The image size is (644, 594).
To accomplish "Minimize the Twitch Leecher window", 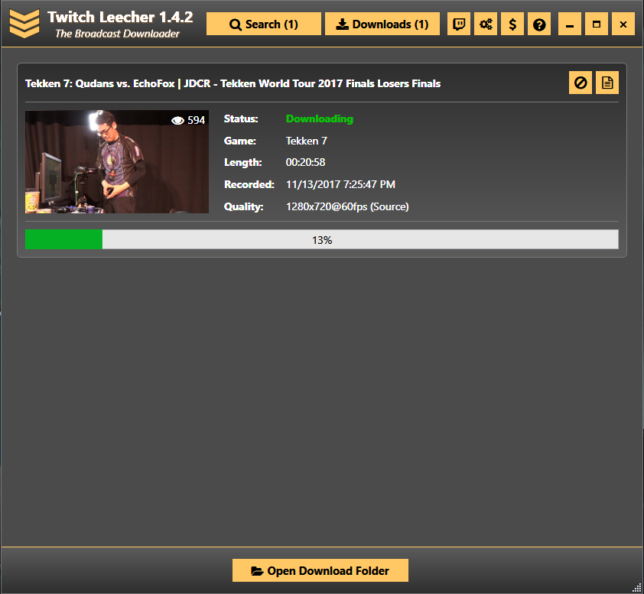I will [x=570, y=24].
